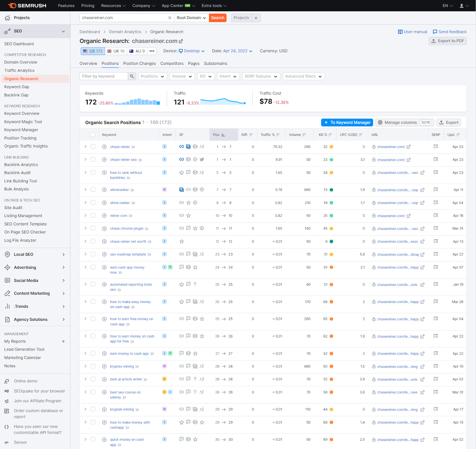
Task: Expand the 'chase reiner' row details chevron
Action: (x=85, y=147)
